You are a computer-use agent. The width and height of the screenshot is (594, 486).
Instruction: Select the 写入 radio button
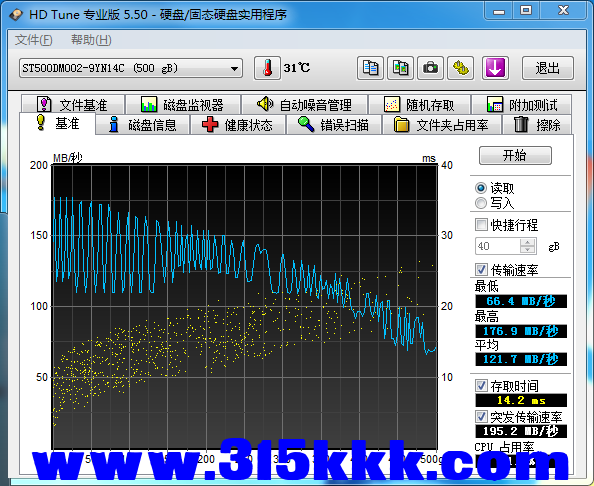tap(481, 203)
